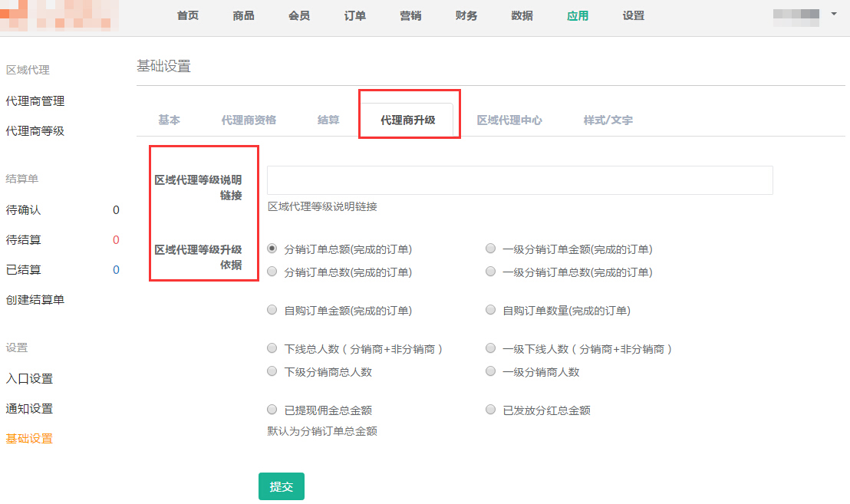This screenshot has width=850, height=504.
Task: Open the 样式/文字 tab
Action: point(608,120)
